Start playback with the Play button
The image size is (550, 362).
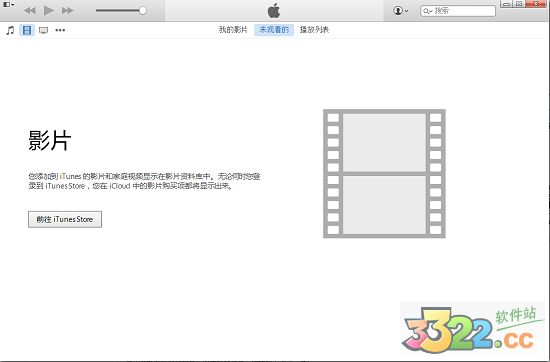point(49,11)
